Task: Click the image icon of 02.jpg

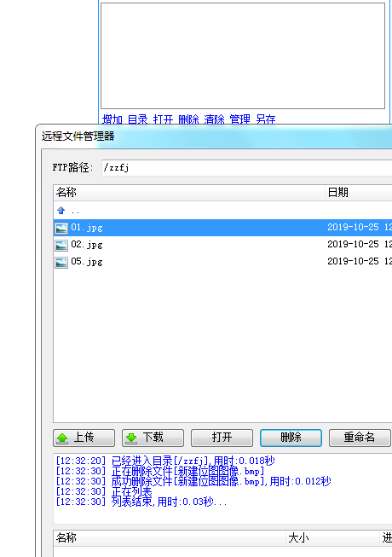Action: tap(61, 245)
